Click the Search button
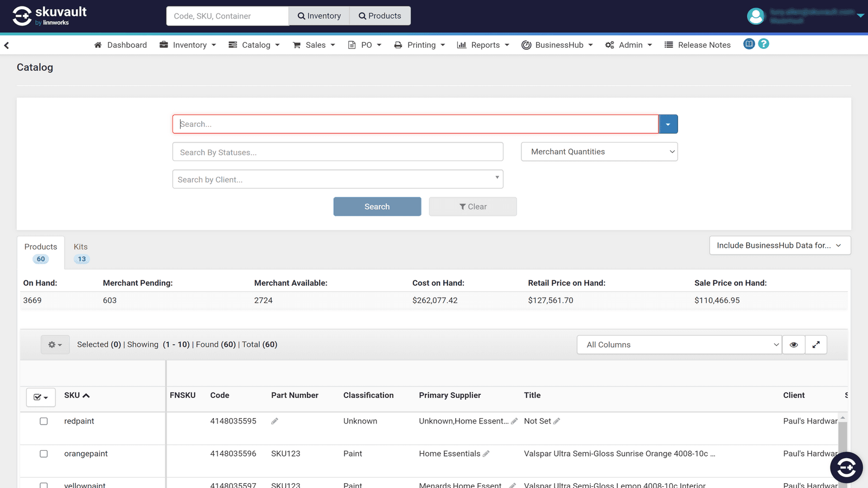The height and width of the screenshot is (488, 868). pyautogui.click(x=377, y=206)
